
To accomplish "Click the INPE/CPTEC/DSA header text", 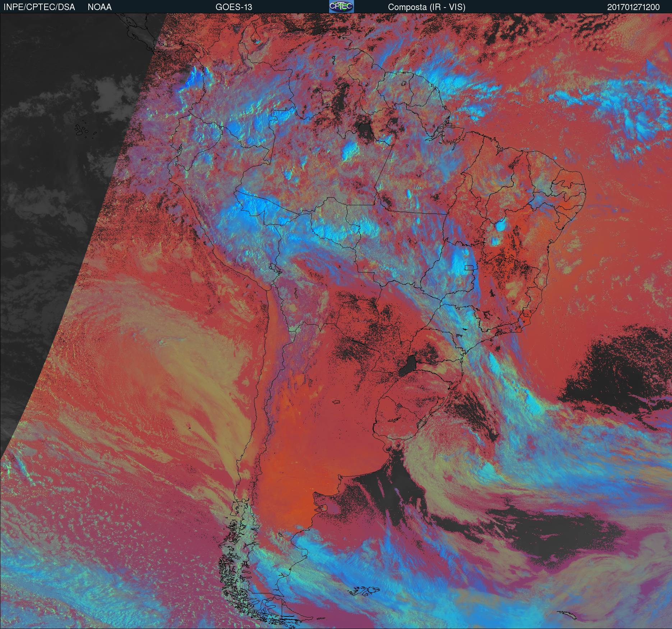I will pos(39,7).
